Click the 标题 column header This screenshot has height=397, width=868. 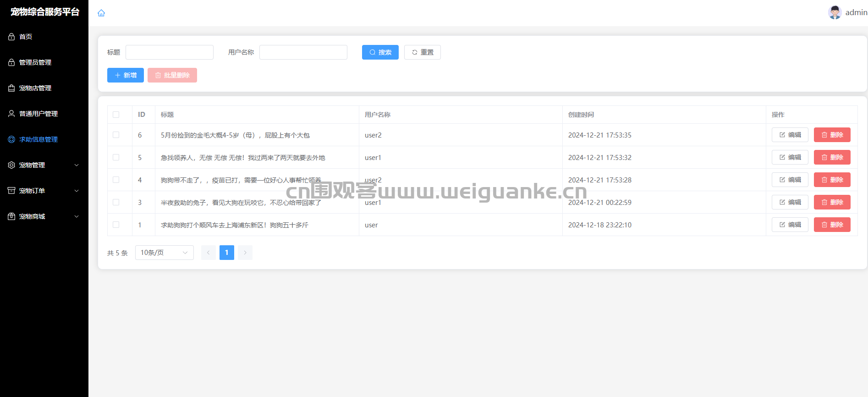(167, 115)
